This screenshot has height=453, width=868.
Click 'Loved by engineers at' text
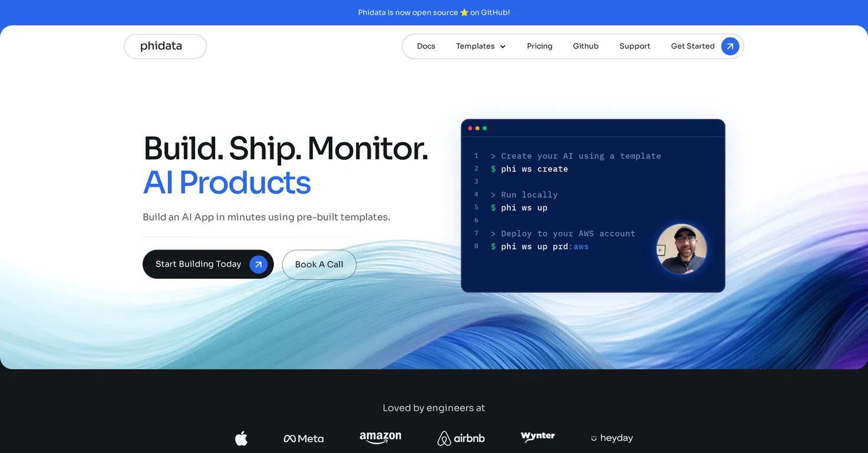click(x=434, y=408)
